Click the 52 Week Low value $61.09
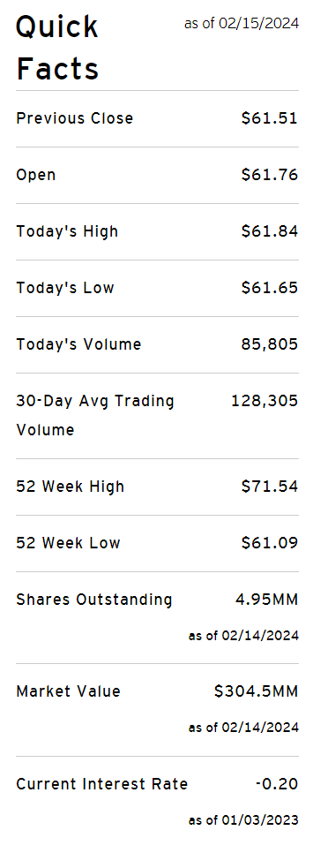Image resolution: width=328 pixels, height=868 pixels. pos(270,543)
